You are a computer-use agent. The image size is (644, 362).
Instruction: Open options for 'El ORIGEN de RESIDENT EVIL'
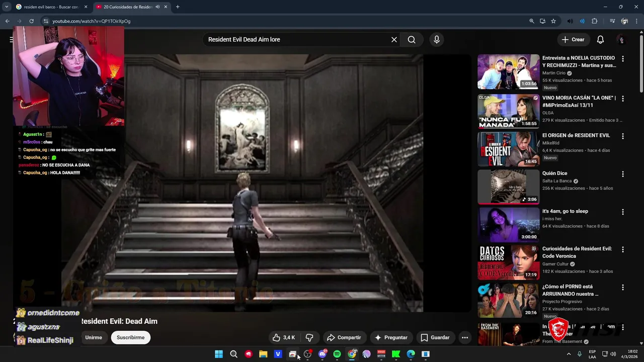623,136
